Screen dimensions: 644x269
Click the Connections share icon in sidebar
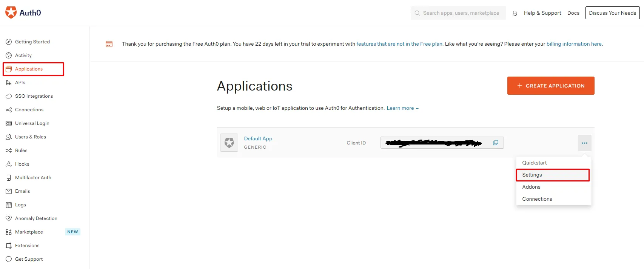[x=9, y=110]
